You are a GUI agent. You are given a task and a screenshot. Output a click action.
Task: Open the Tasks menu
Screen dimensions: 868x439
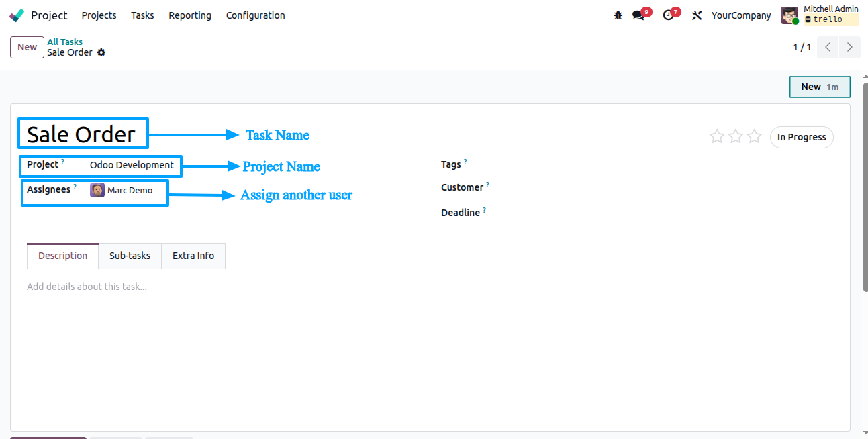point(142,15)
